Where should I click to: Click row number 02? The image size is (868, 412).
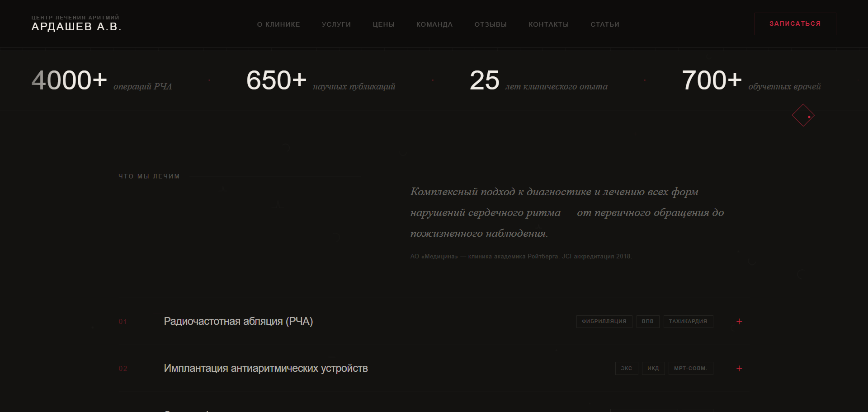point(123,369)
